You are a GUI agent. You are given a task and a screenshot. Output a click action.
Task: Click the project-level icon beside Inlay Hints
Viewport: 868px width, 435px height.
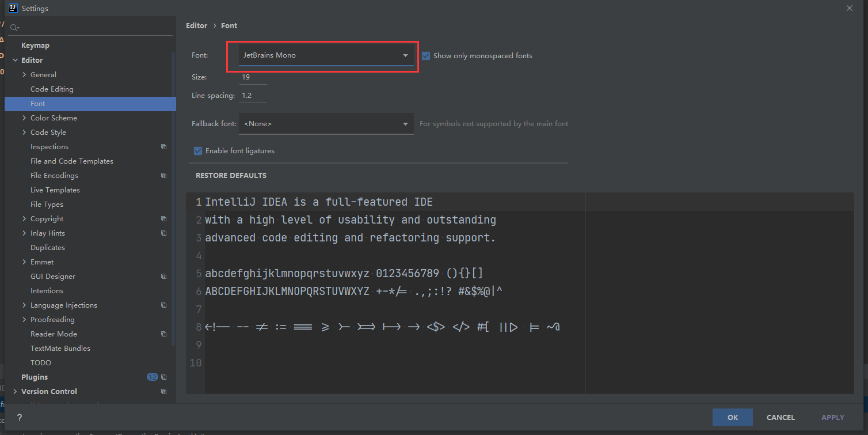tap(164, 233)
